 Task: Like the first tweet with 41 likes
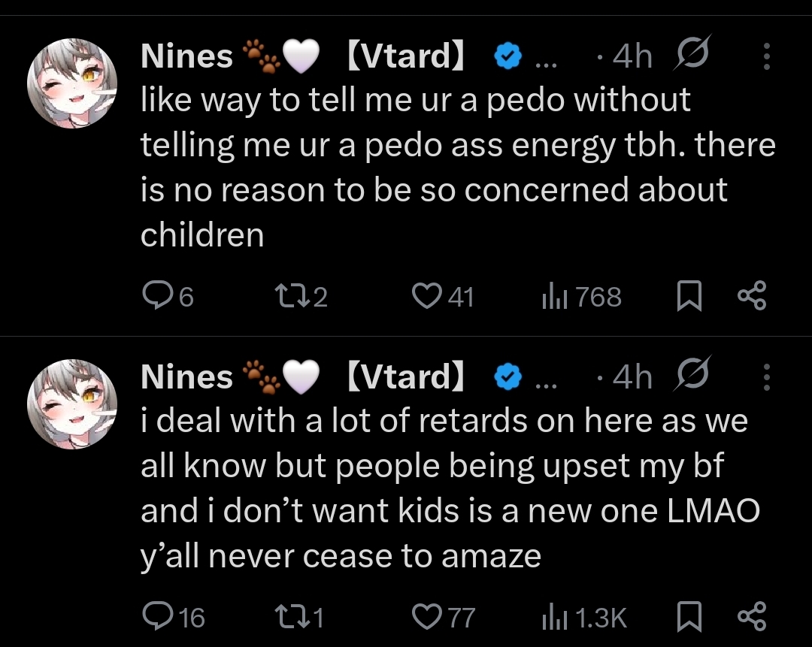tap(426, 297)
